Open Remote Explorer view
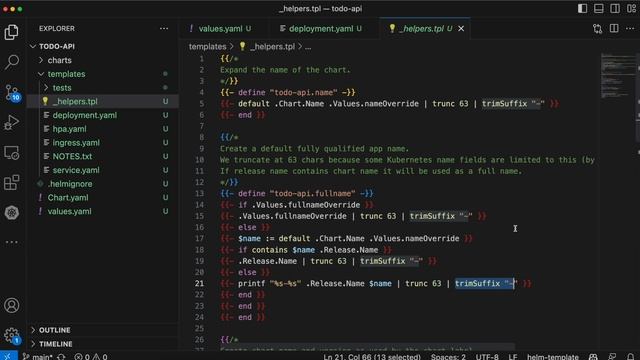 pyautogui.click(x=11, y=153)
